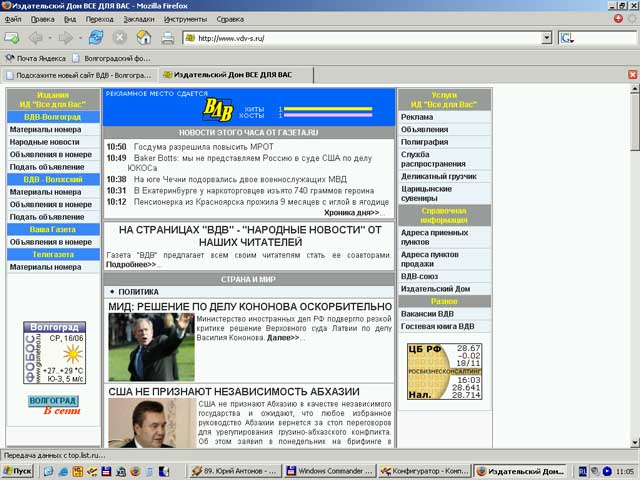This screenshot has height=480, width=640.
Task: Click the mail icon with green arrow
Action: (12, 38)
